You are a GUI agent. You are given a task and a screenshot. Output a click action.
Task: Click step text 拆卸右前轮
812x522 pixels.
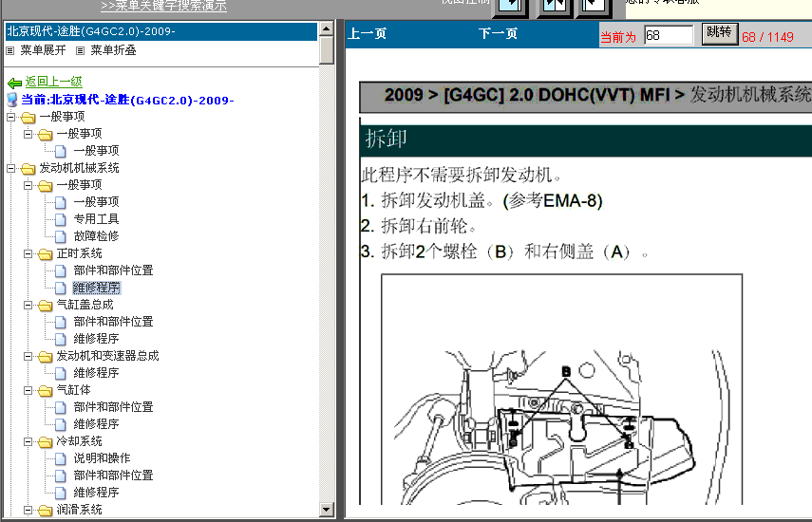click(428, 226)
